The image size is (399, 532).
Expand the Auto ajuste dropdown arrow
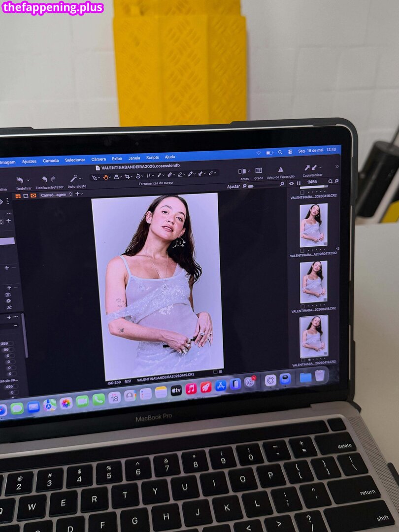80,178
